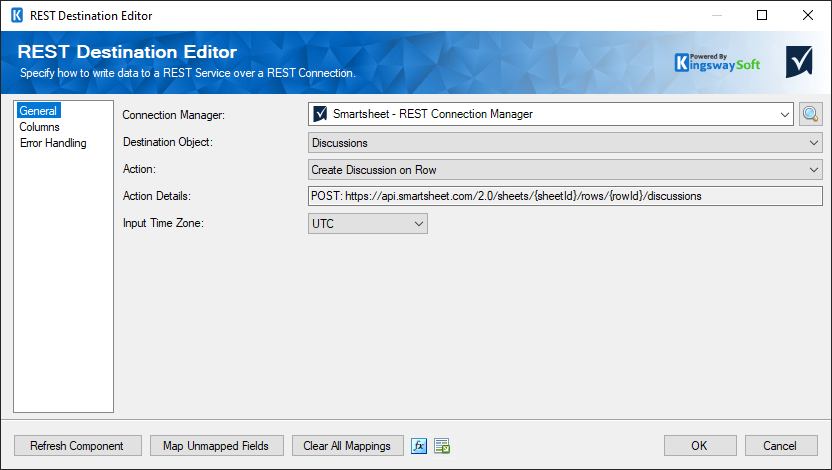Open the Action dropdown showing Create Discussion on Row
The image size is (832, 470).
click(x=565, y=170)
